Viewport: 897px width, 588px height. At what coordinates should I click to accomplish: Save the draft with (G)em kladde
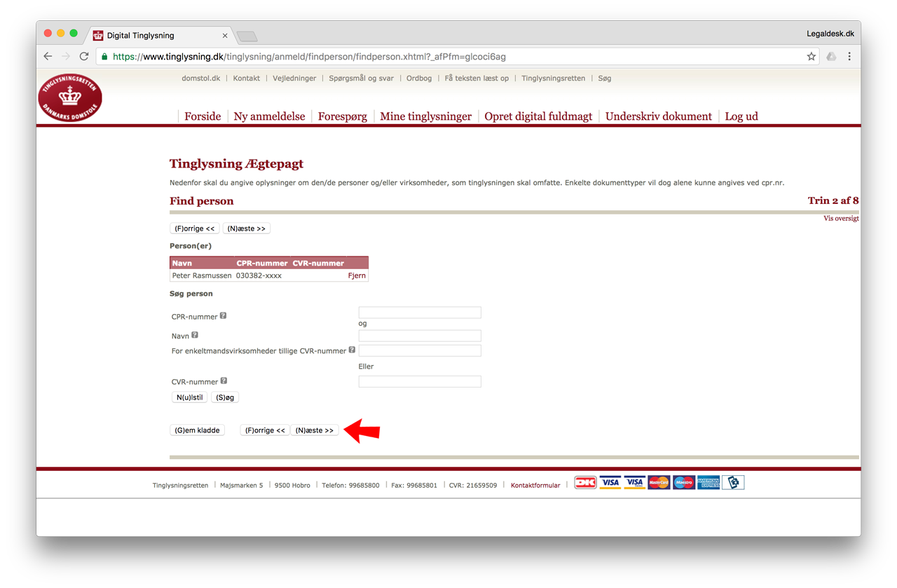point(197,430)
